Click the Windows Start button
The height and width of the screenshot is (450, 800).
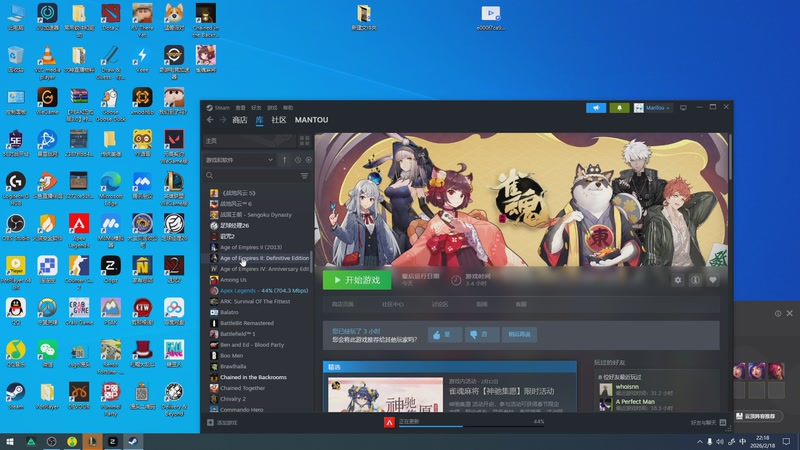click(10, 442)
